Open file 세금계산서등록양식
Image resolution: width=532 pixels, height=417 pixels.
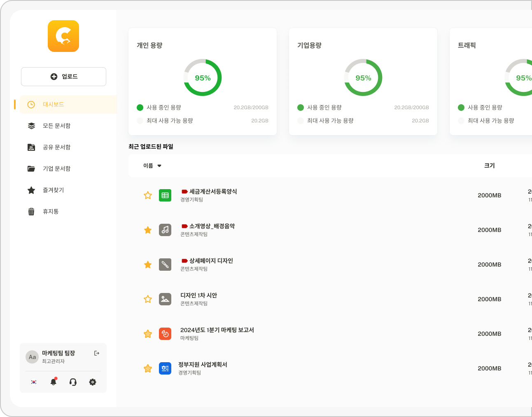(213, 192)
